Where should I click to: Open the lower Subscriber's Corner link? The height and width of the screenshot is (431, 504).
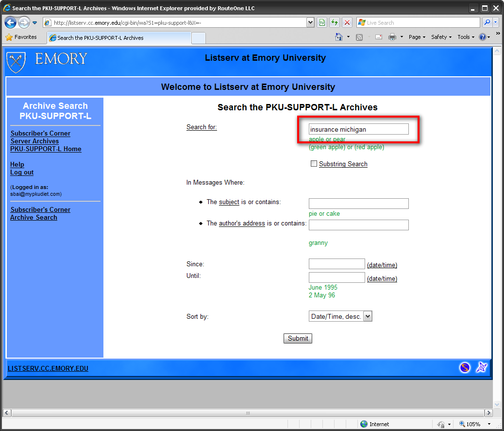[x=40, y=210]
